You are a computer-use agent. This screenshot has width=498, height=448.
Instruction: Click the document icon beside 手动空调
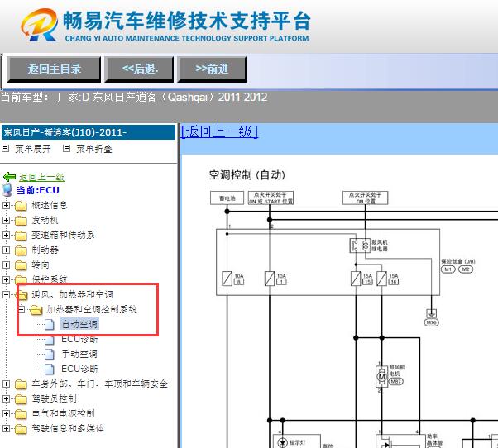click(x=50, y=354)
